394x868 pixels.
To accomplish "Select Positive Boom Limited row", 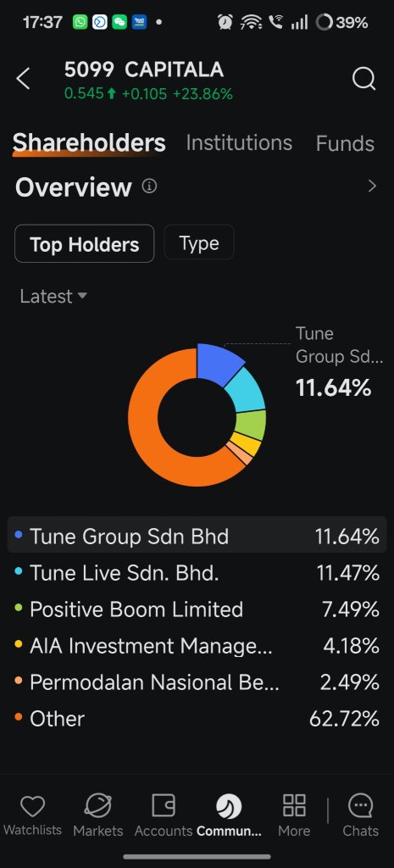I will tap(197, 609).
